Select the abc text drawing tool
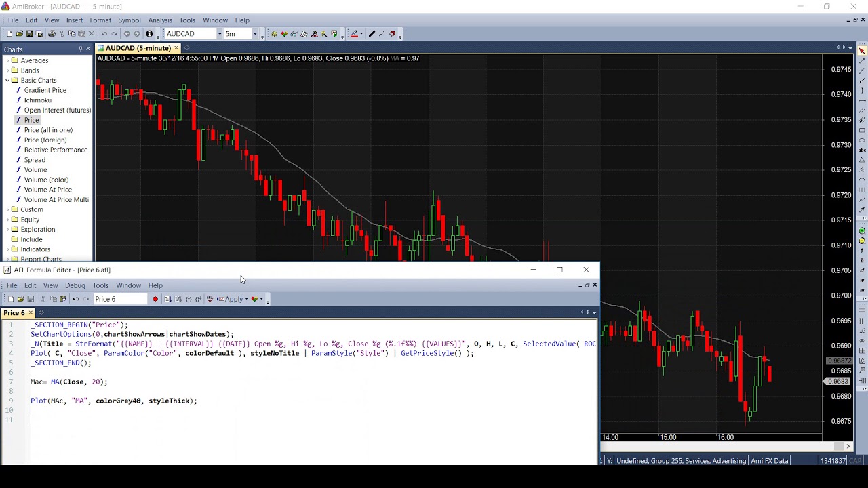Screen dimensions: 868x488 tap(862, 150)
